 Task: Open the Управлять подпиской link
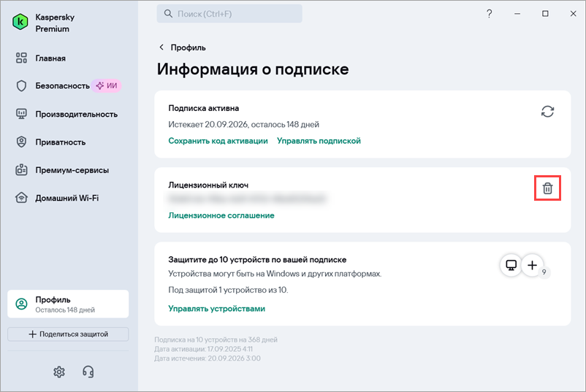click(x=319, y=141)
